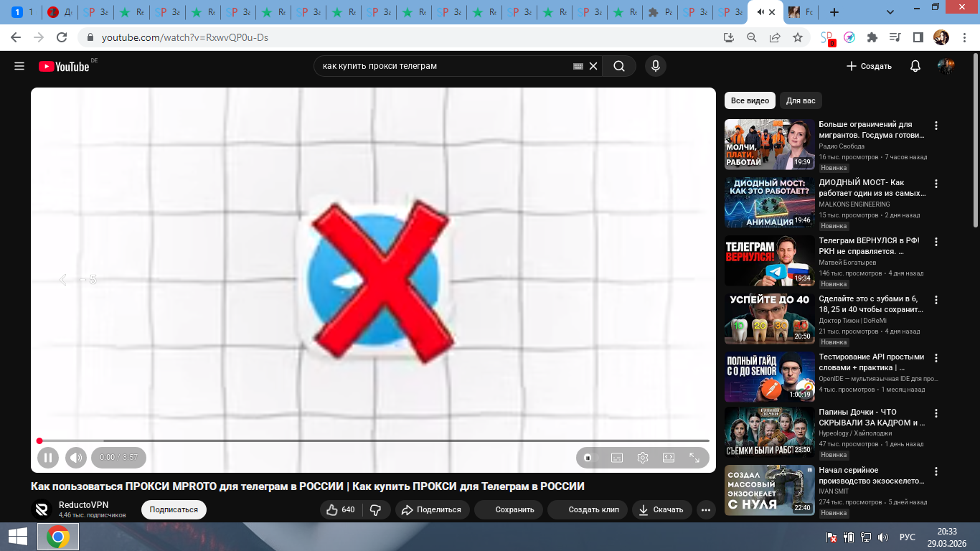Open Chrome extensions puzzle icon

872,37
